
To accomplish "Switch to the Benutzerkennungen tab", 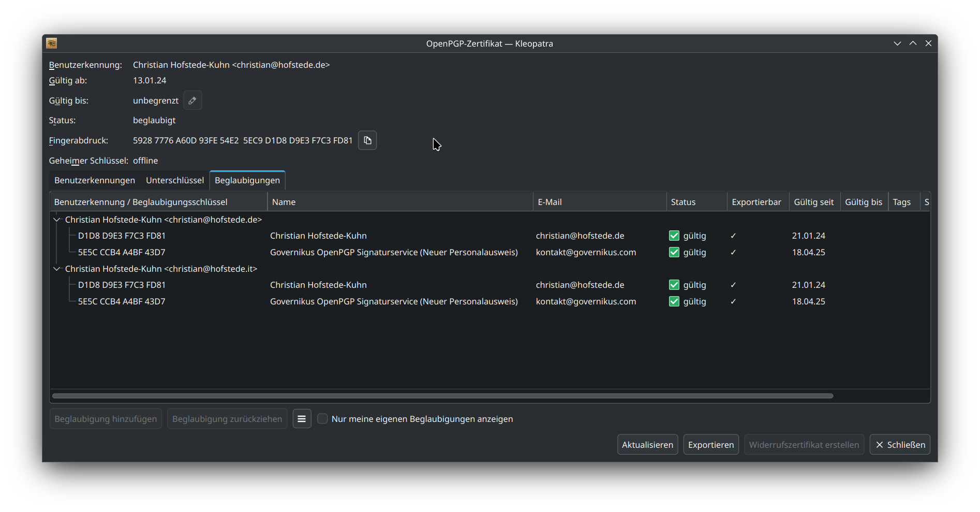I will (x=95, y=180).
